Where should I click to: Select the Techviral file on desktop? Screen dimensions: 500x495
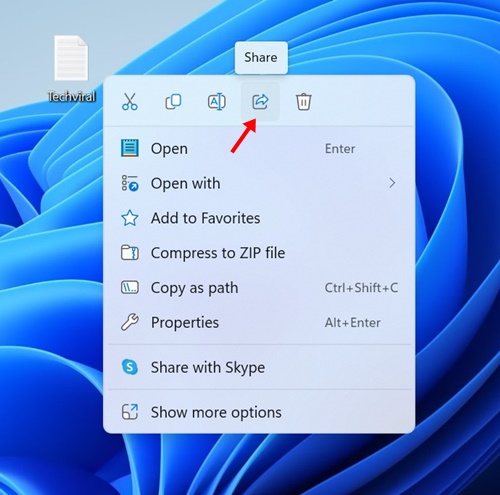click(71, 68)
